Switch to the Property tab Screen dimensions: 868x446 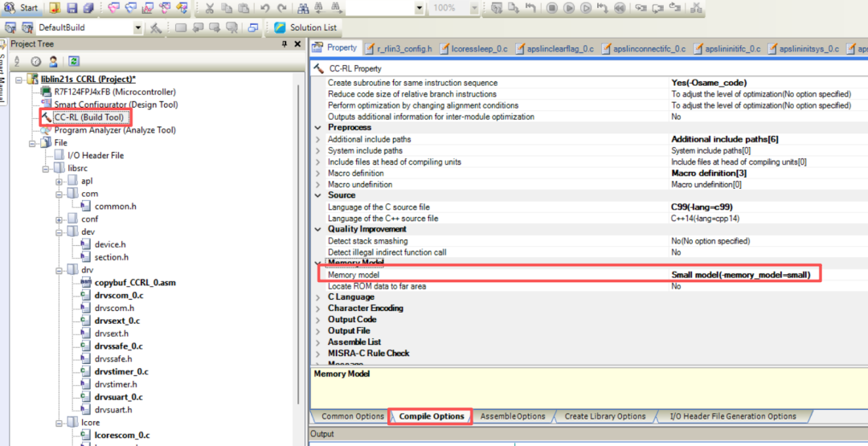(335, 48)
